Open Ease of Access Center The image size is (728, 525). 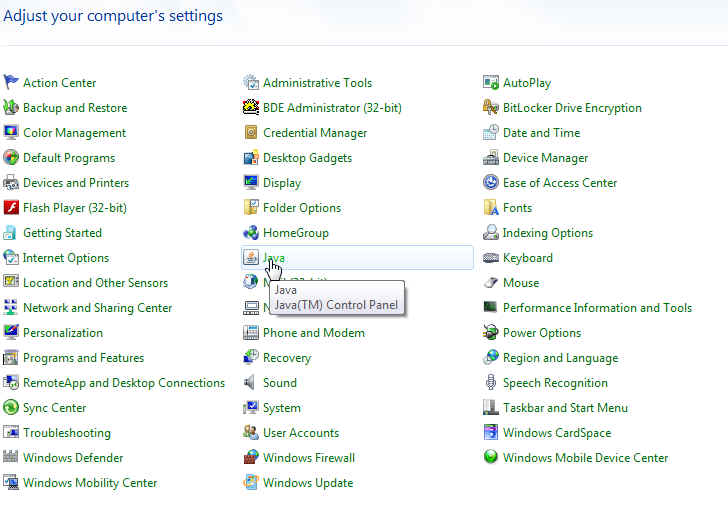(x=560, y=183)
